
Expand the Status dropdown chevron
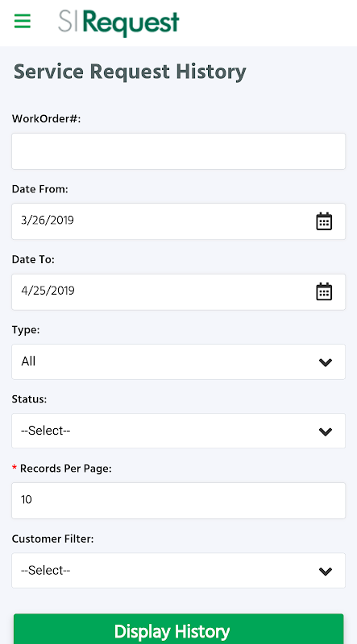(326, 431)
